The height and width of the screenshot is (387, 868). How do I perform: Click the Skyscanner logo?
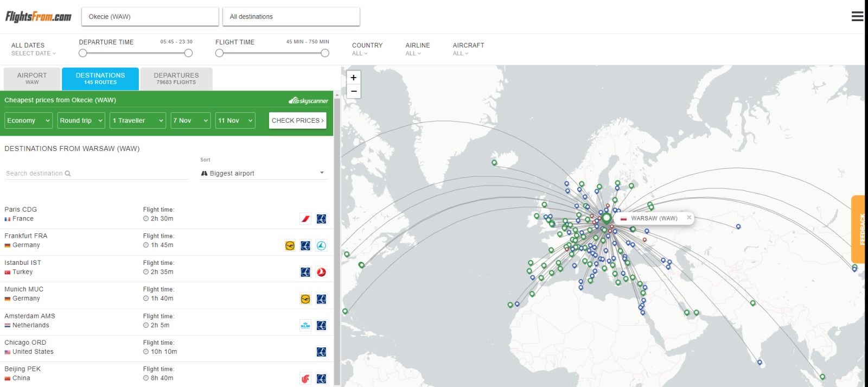pos(308,100)
